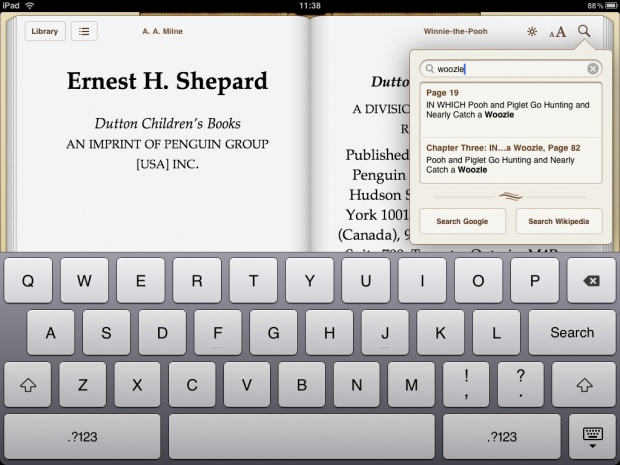Viewport: 620px width, 465px height.
Task: Tap the Winnie-the-Pooh book title
Action: [456, 31]
